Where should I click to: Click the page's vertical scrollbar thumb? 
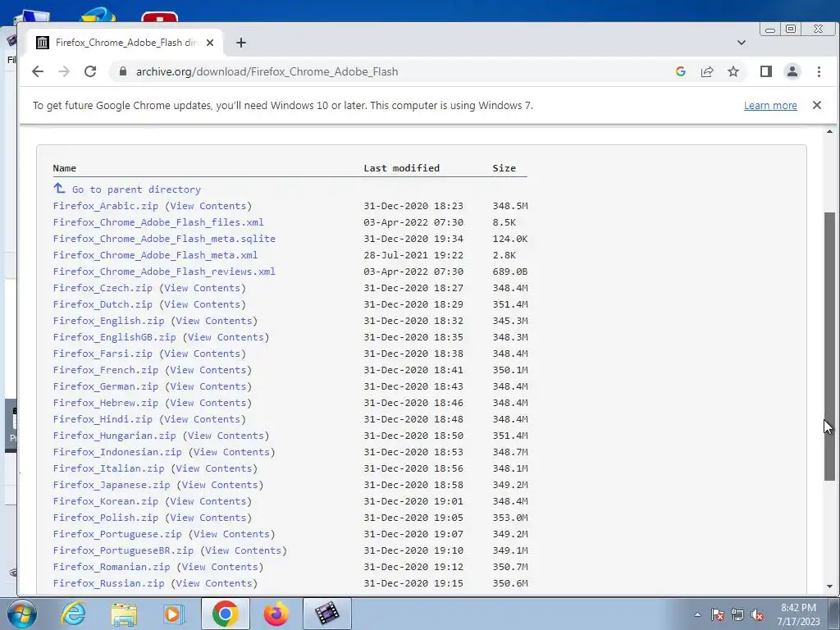(829, 346)
